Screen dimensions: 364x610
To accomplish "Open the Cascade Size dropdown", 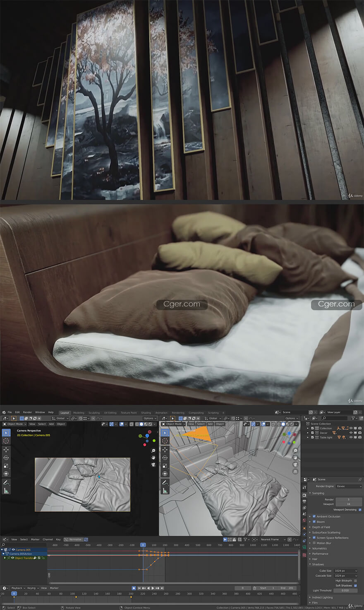I will [345, 576].
